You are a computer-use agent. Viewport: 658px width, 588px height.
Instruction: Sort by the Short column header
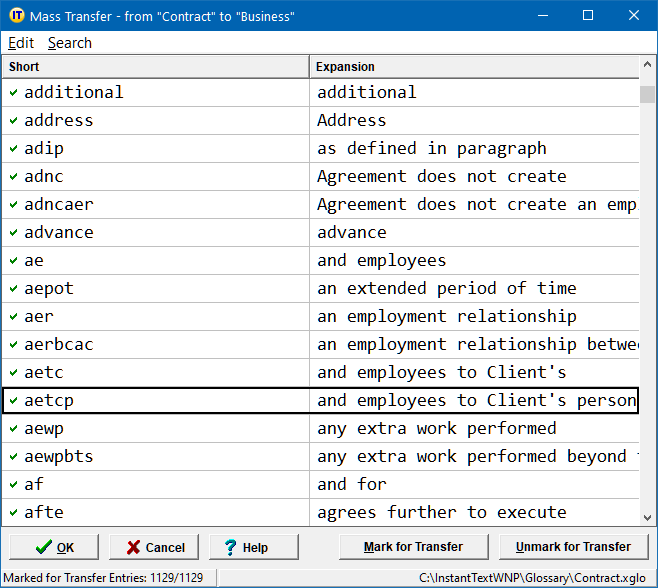(x=155, y=67)
